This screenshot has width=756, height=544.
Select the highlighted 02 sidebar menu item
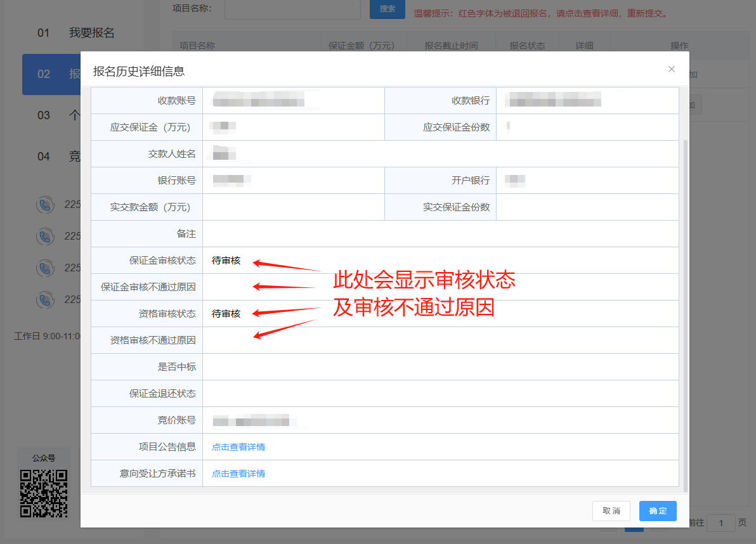(x=51, y=74)
